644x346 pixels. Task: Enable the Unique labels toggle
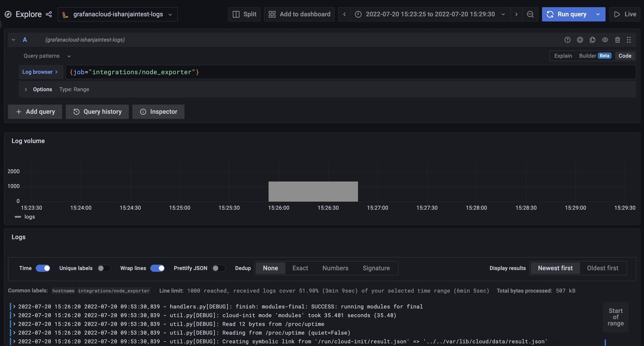[104, 268]
